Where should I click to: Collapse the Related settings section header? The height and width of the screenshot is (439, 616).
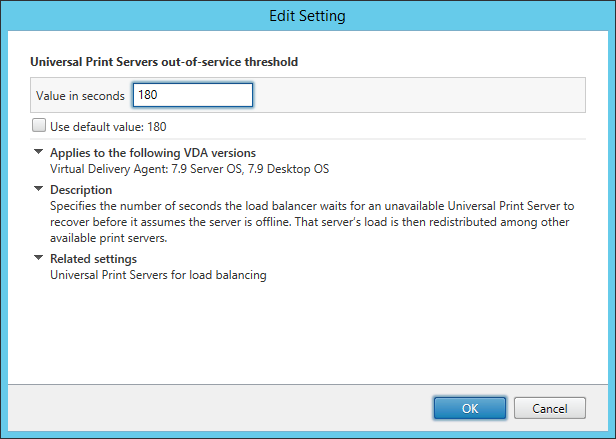point(93,259)
